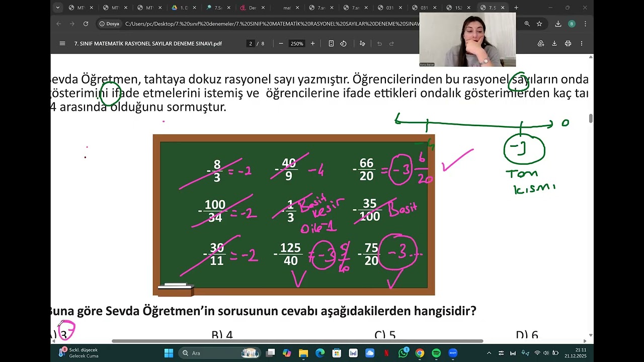This screenshot has height=362, width=644.
Task: Click the 250% zoom level field
Action: coord(297,44)
